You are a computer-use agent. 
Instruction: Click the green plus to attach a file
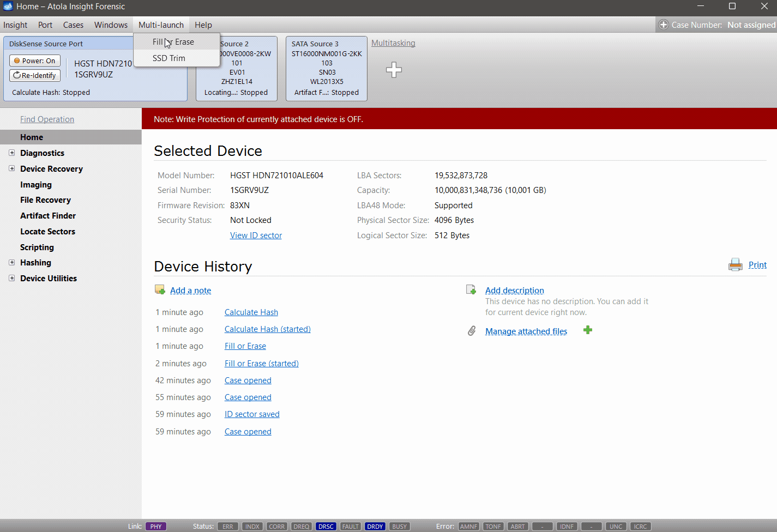588,330
